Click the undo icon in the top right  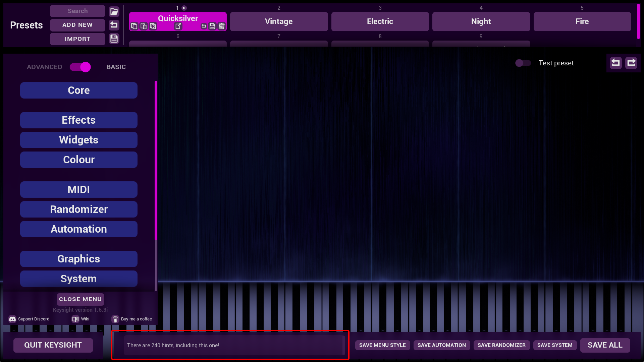[x=615, y=63]
